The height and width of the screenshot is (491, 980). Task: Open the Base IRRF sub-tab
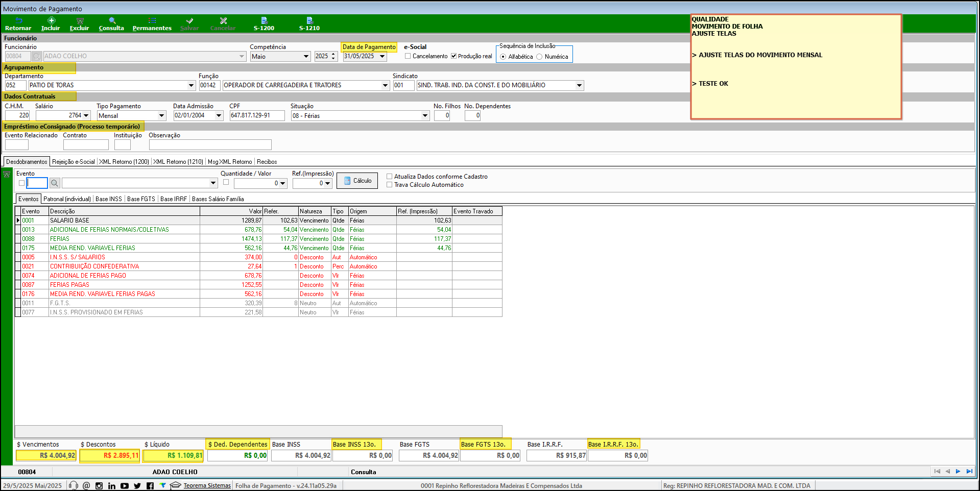174,199
